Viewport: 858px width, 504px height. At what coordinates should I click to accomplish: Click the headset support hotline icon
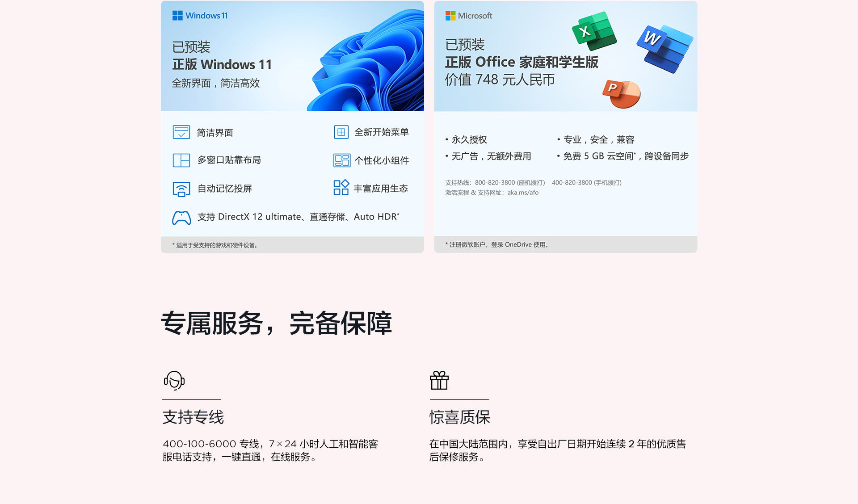[x=174, y=380]
